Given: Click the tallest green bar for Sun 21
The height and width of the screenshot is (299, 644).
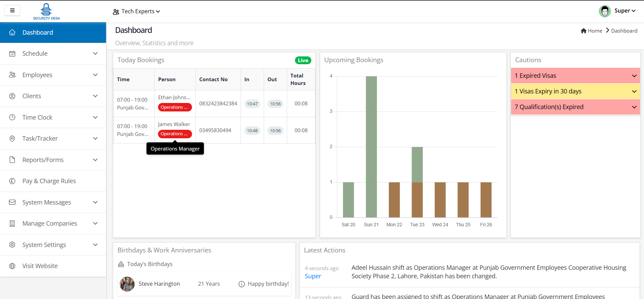Looking at the screenshot, I should [371, 146].
